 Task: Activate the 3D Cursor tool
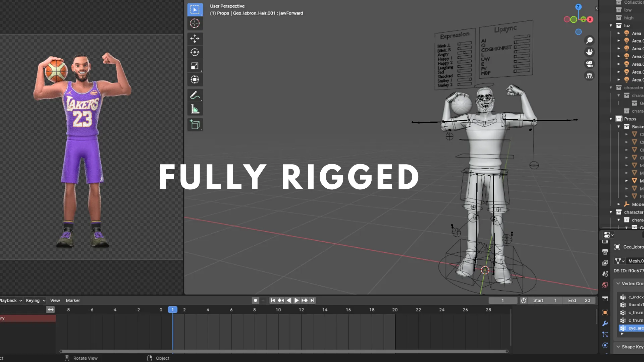195,23
